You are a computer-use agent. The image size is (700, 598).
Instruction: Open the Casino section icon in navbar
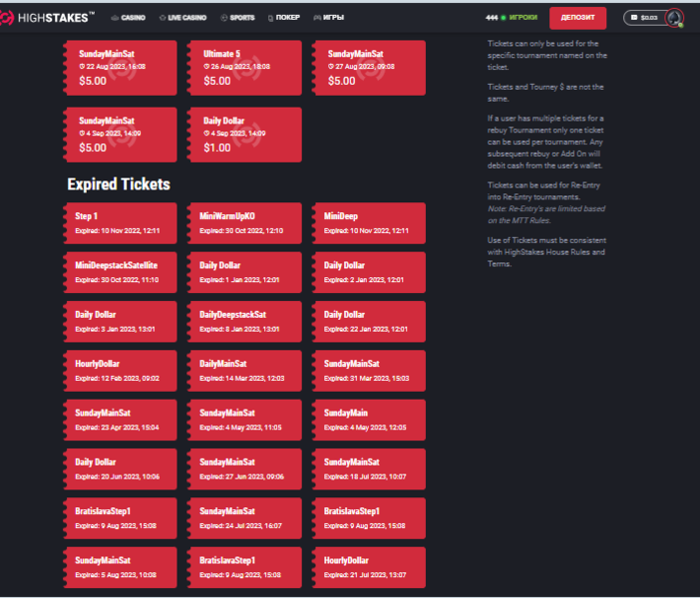coord(115,18)
